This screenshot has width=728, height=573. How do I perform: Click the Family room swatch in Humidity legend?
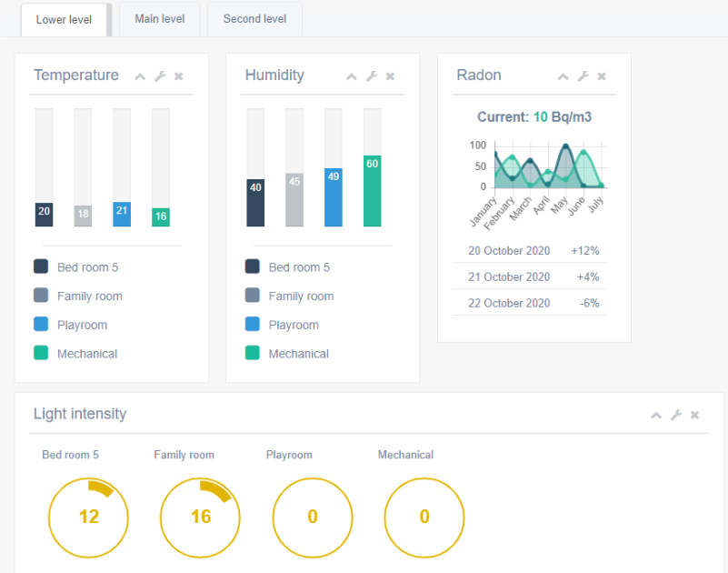252,296
